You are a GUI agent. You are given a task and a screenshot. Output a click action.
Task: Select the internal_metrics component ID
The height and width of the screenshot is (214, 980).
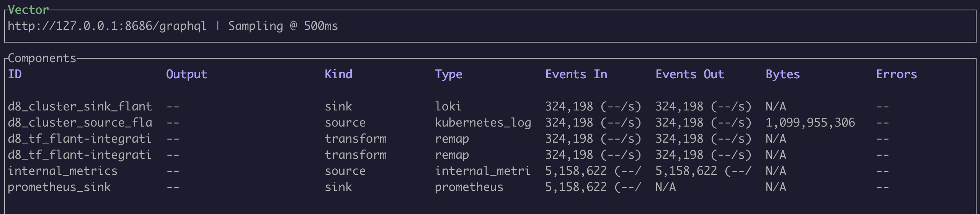pos(62,171)
